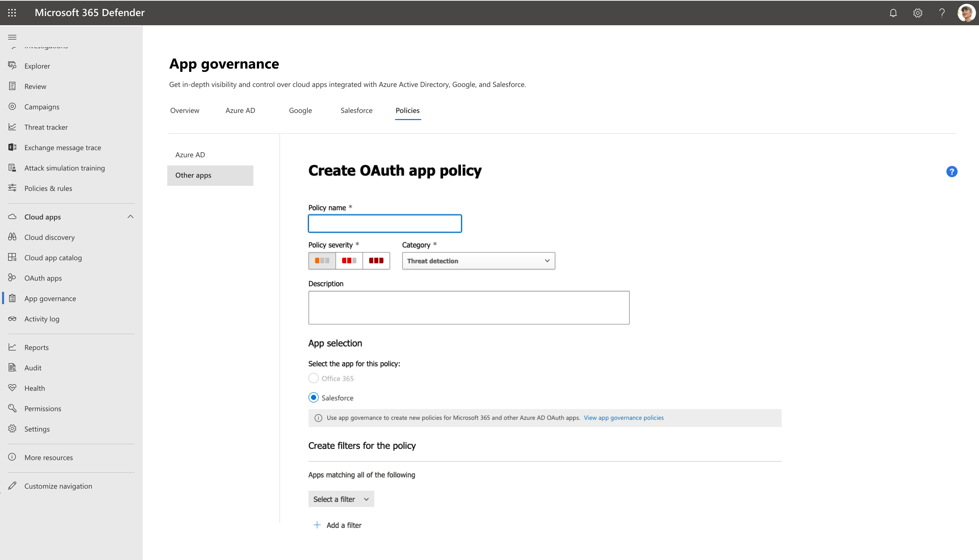This screenshot has width=979, height=560.
Task: Open the Audit section icon
Action: point(12,367)
